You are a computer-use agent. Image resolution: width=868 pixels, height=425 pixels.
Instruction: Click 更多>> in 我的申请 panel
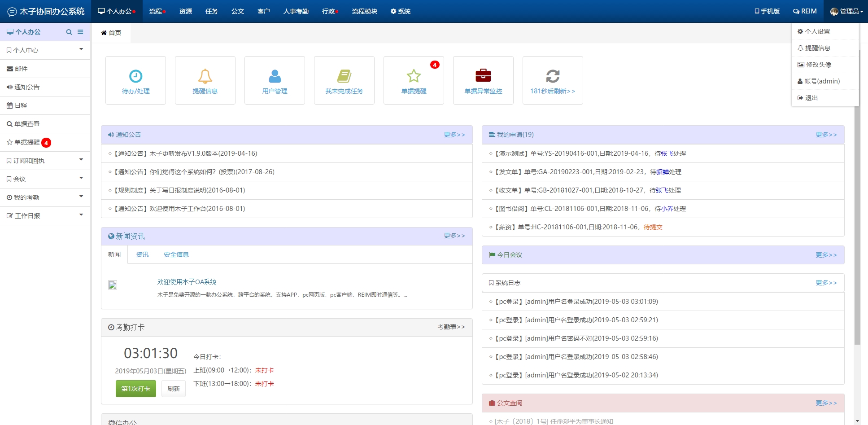coord(826,135)
